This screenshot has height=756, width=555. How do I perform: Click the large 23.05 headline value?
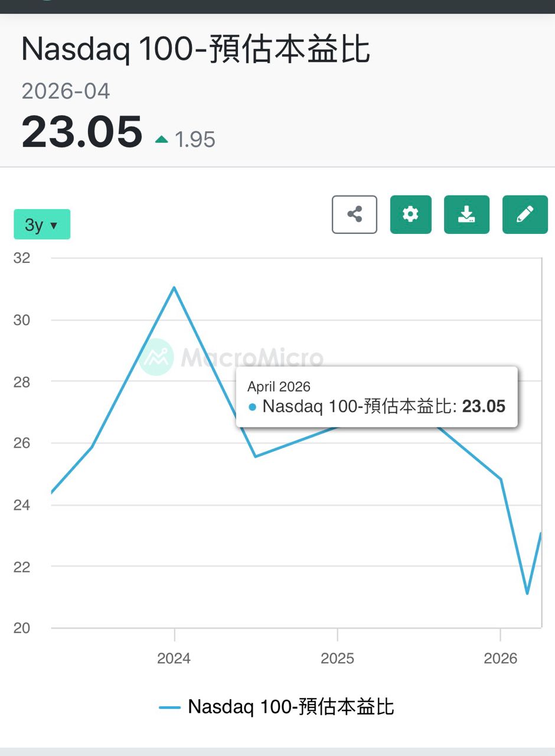[x=82, y=132]
